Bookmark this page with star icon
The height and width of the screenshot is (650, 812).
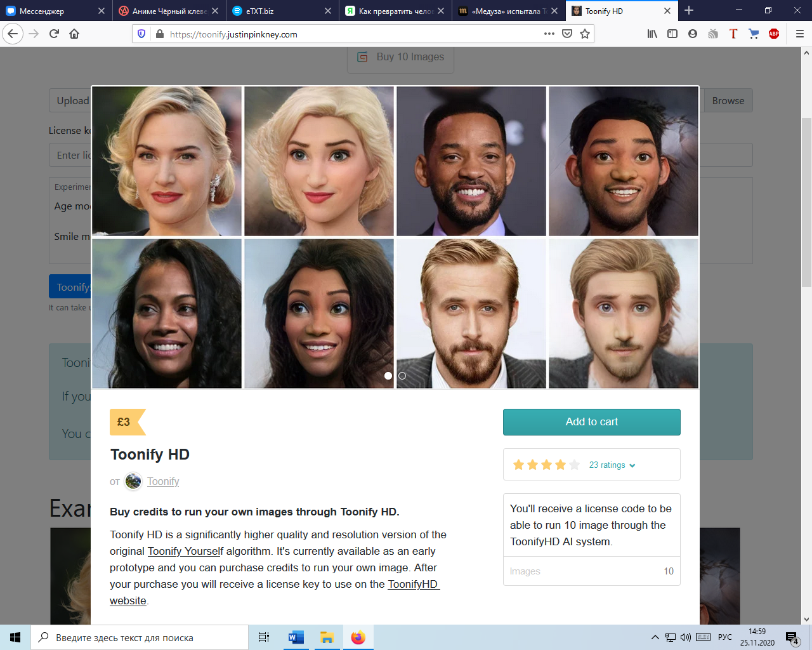(585, 34)
